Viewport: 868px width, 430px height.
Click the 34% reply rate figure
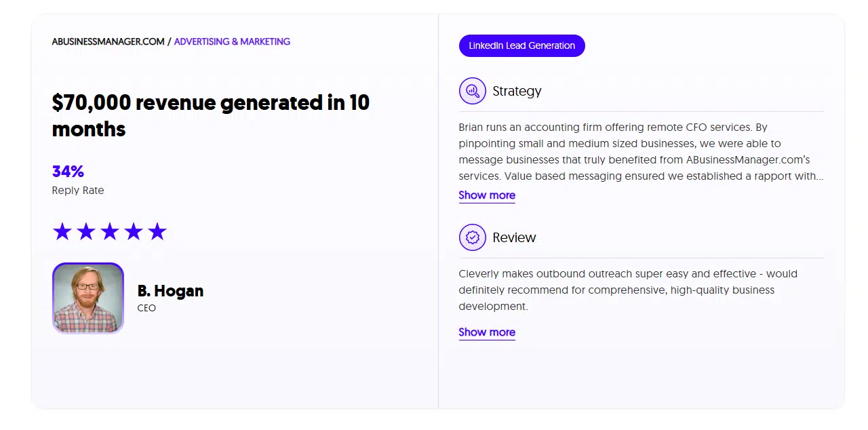[x=68, y=172]
